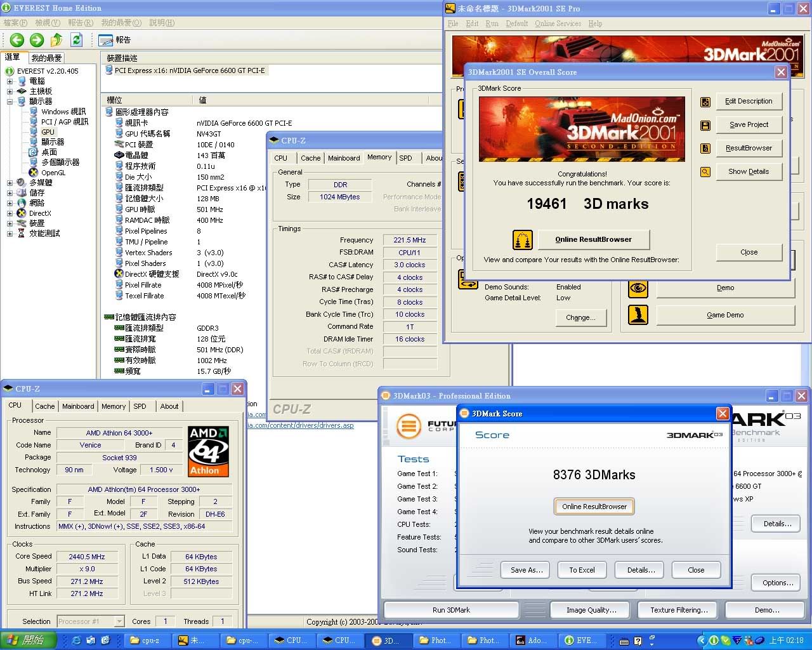Open the Online Services menu in 3DMark2001
The width and height of the screenshot is (812, 650).
pos(558,23)
